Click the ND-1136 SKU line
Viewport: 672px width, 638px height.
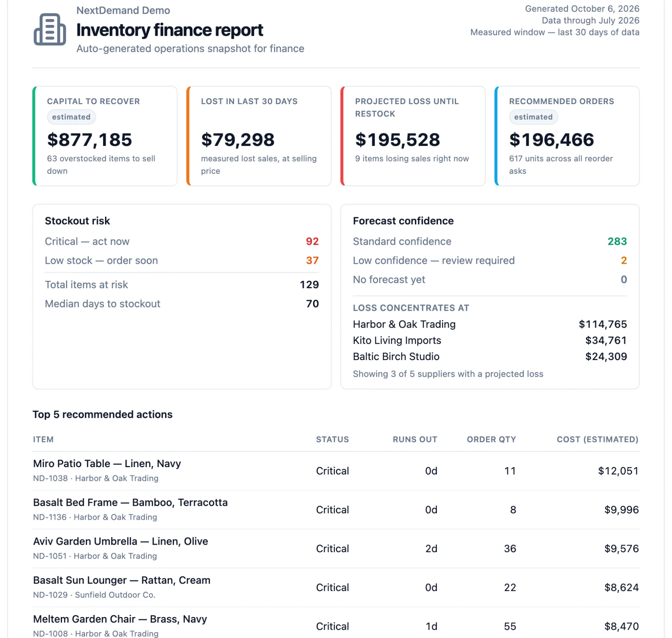point(95,517)
